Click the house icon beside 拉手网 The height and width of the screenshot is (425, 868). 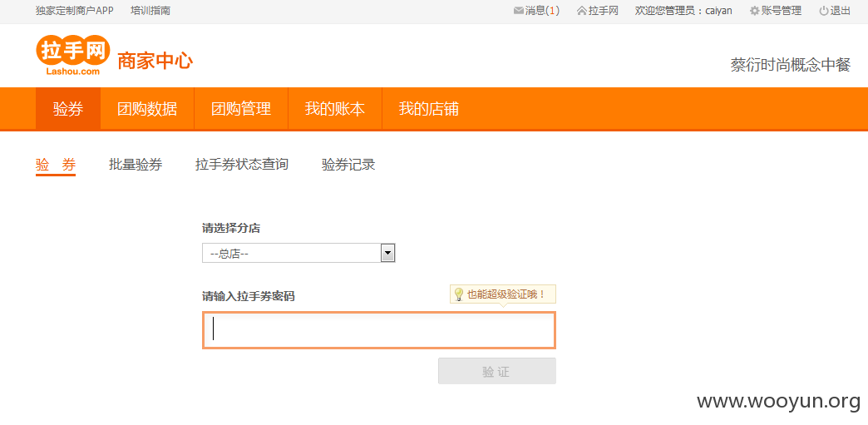pyautogui.click(x=581, y=11)
